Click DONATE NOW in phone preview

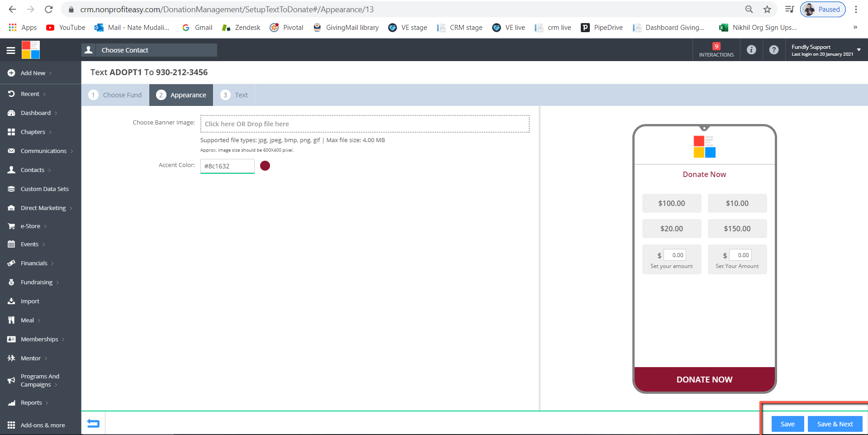(704, 379)
